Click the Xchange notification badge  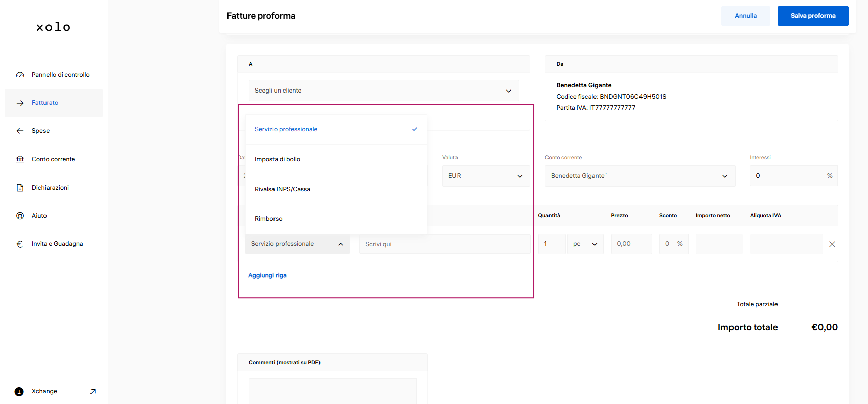pyautogui.click(x=19, y=392)
